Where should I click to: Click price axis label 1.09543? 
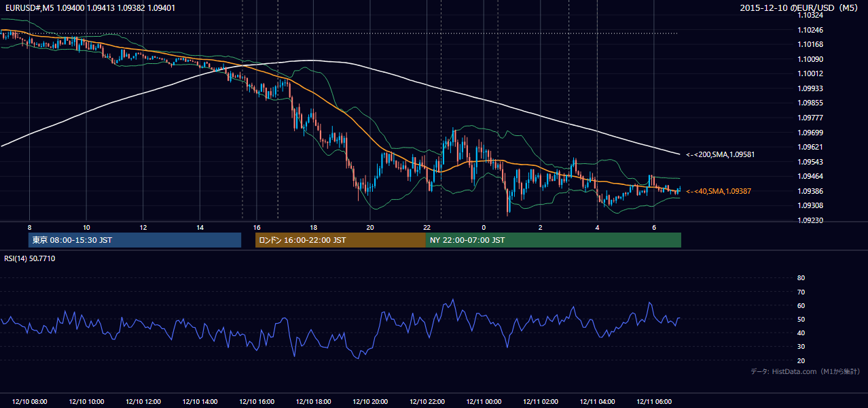pyautogui.click(x=809, y=162)
